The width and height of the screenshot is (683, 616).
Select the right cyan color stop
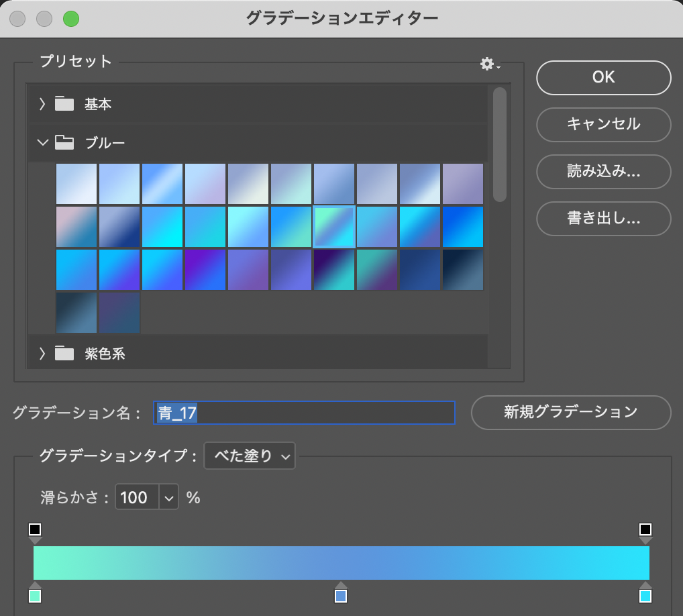(645, 595)
